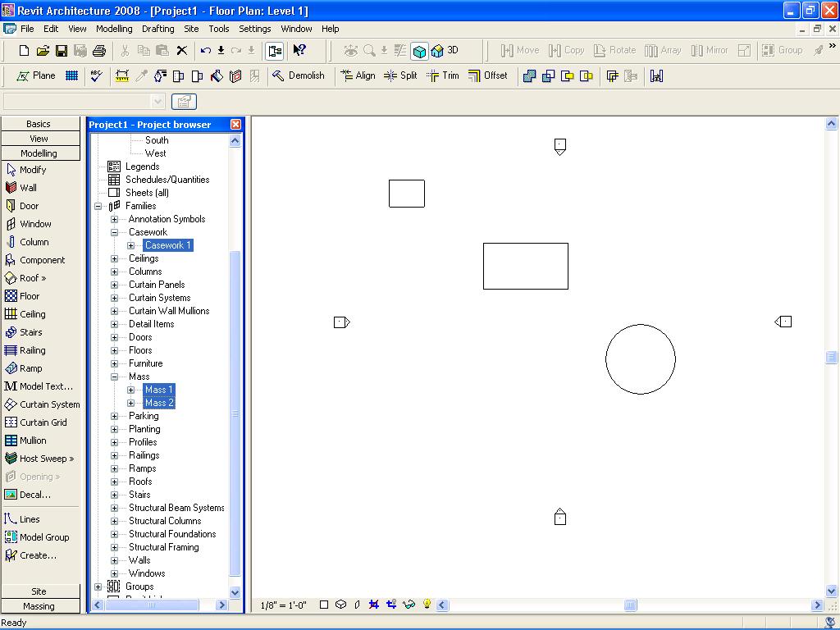
Task: Select the Trim tool
Action: [442, 75]
